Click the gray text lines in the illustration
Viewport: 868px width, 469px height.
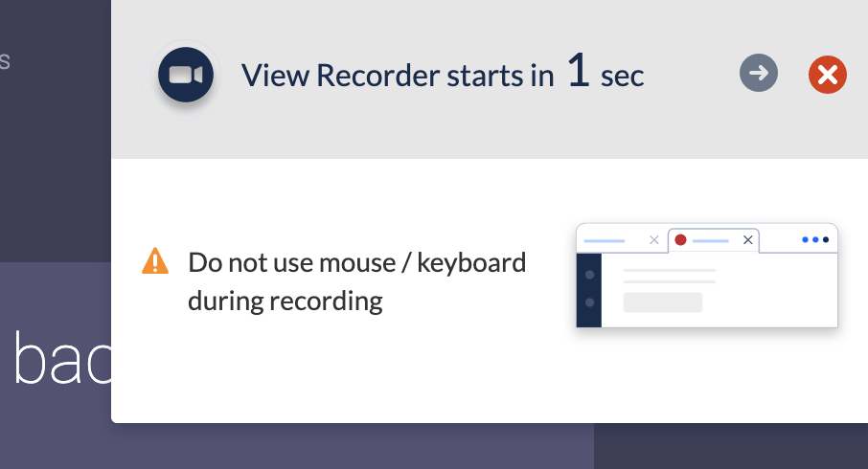point(669,276)
